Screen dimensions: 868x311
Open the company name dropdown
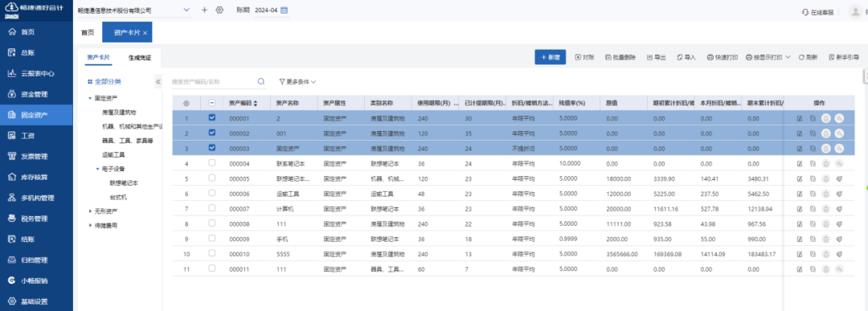coord(133,10)
